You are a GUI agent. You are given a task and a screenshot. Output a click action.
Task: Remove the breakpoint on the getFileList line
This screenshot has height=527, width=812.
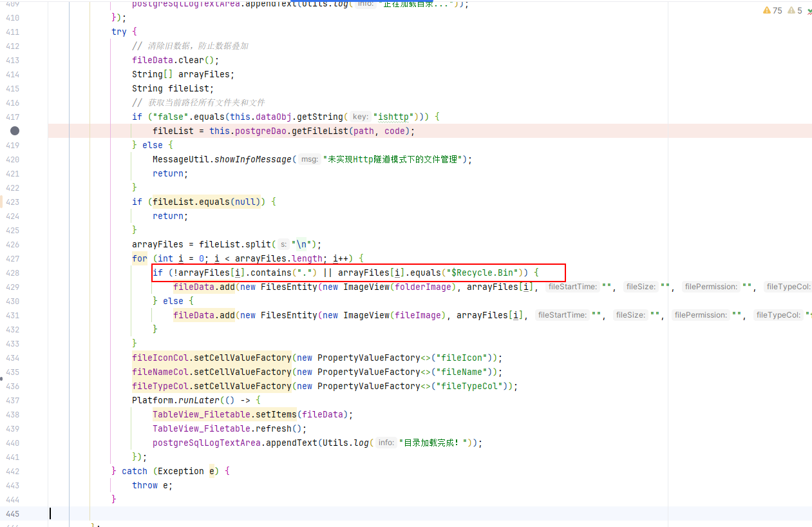click(x=15, y=131)
